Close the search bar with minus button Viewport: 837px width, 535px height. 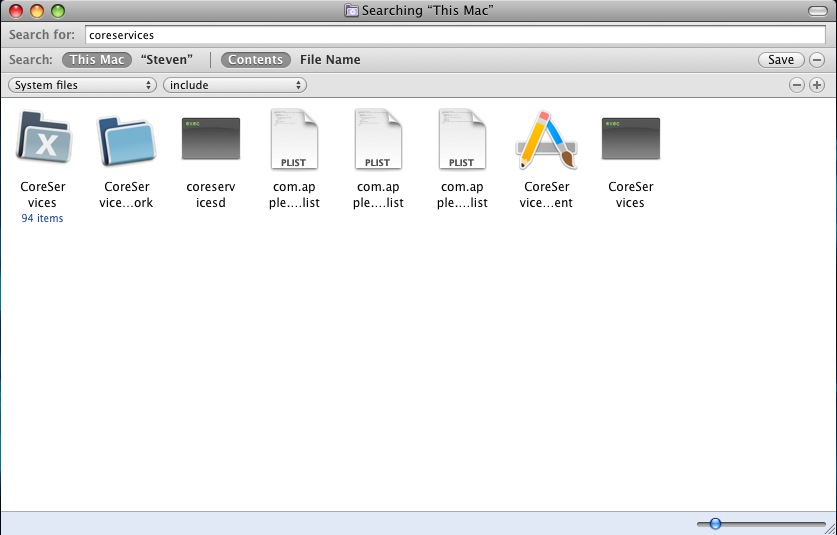(817, 59)
